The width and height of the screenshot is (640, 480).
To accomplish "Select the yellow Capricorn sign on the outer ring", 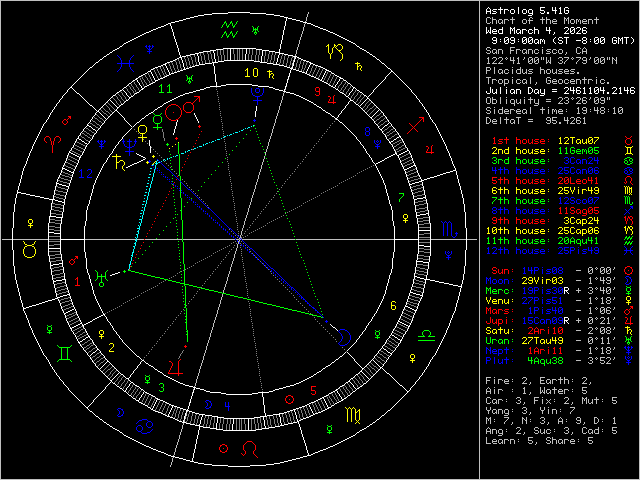I will [335, 52].
